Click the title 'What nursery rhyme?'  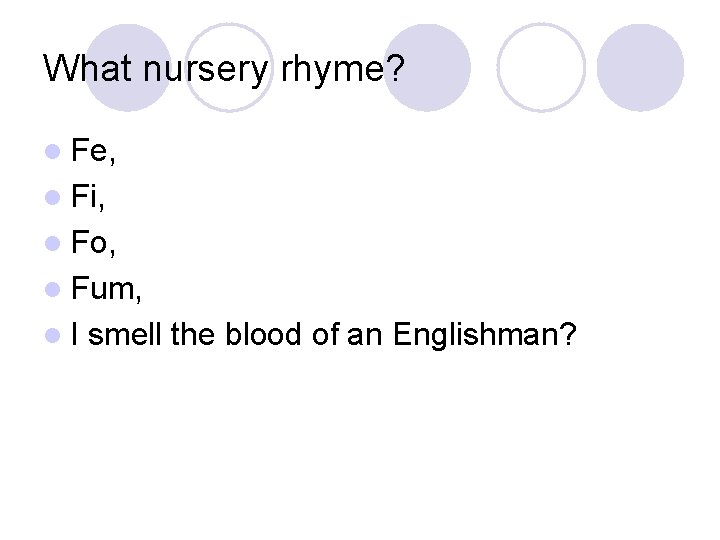[x=224, y=68]
